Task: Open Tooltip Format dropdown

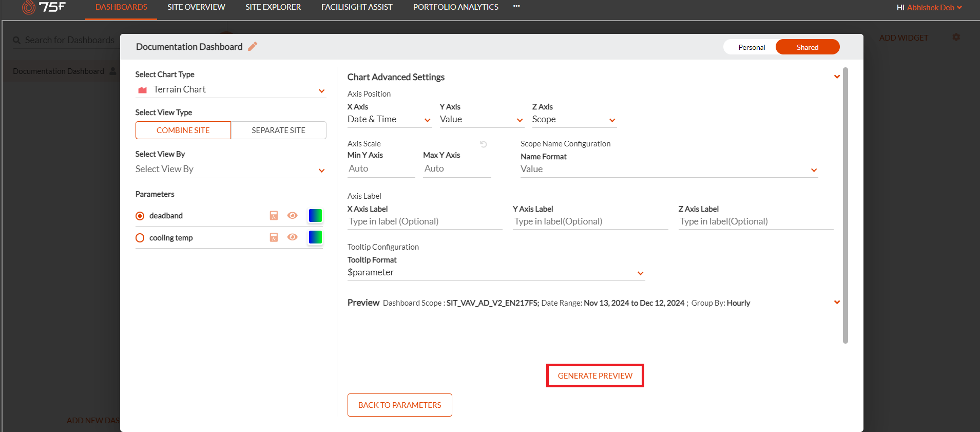Action: (496, 273)
